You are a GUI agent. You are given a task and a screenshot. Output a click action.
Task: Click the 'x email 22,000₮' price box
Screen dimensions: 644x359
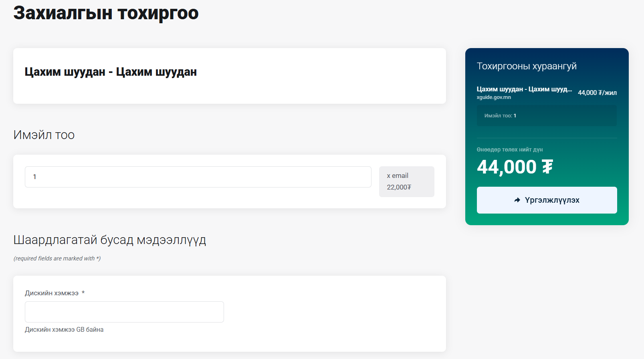(x=407, y=182)
